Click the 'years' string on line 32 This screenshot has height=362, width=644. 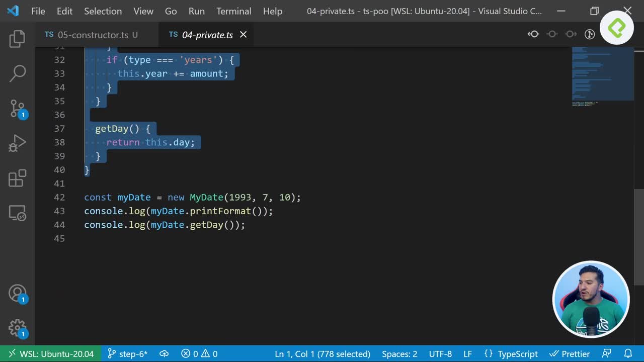pos(198,60)
